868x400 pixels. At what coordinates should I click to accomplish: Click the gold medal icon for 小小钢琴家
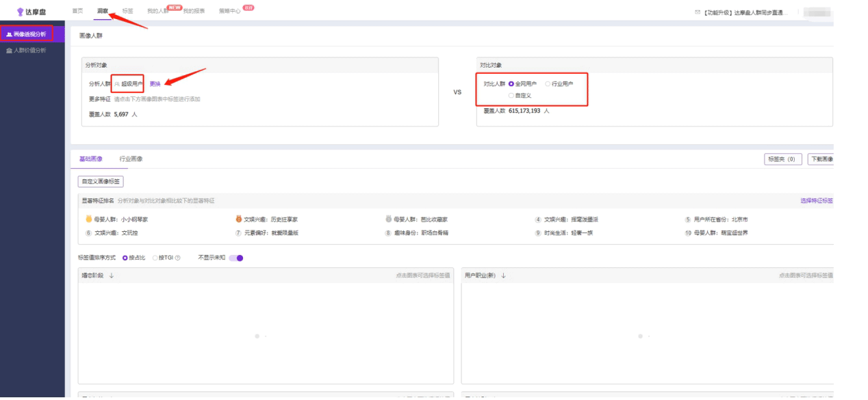88,219
